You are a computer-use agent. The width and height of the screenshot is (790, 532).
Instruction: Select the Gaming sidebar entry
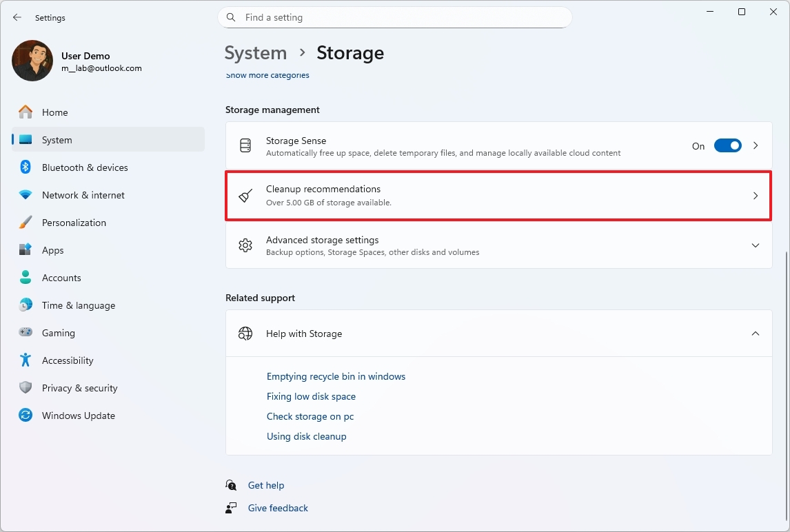coord(58,332)
